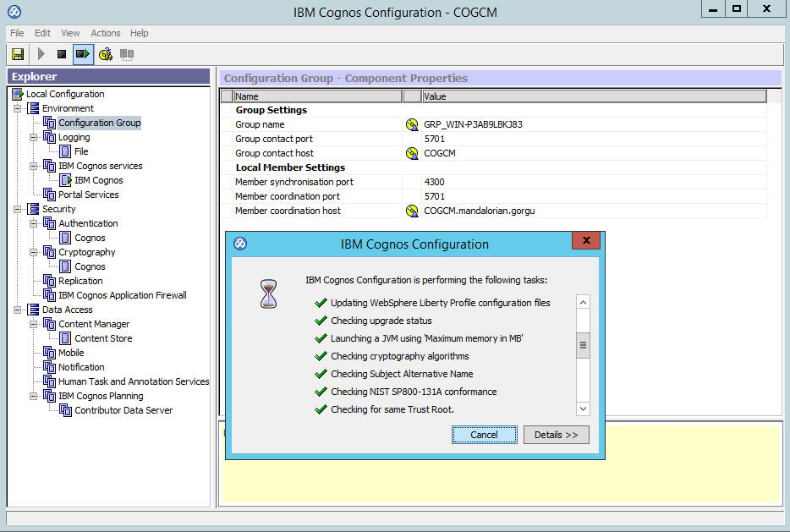
Task: Click the Value column header
Action: point(594,96)
